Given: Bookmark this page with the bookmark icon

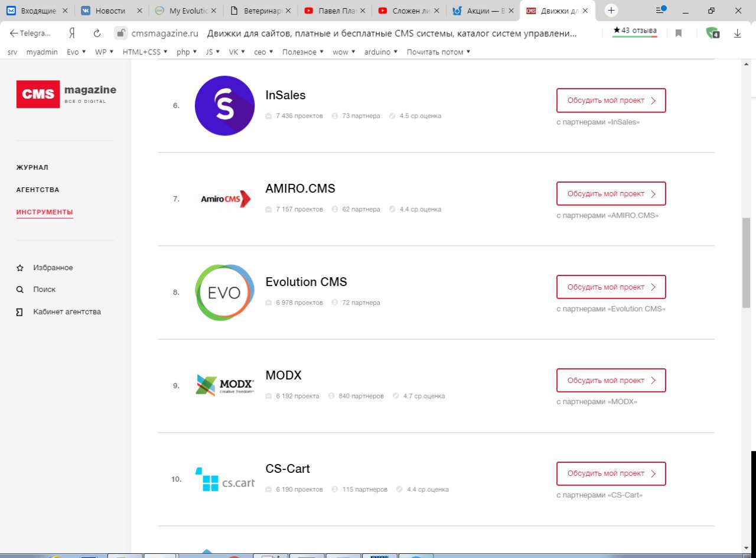Looking at the screenshot, I should 679,34.
